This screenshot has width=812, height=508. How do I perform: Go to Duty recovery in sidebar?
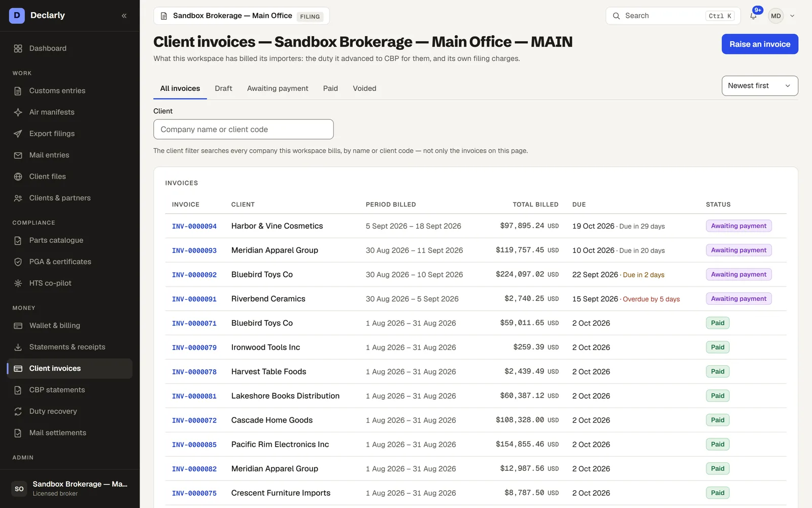click(x=70, y=411)
